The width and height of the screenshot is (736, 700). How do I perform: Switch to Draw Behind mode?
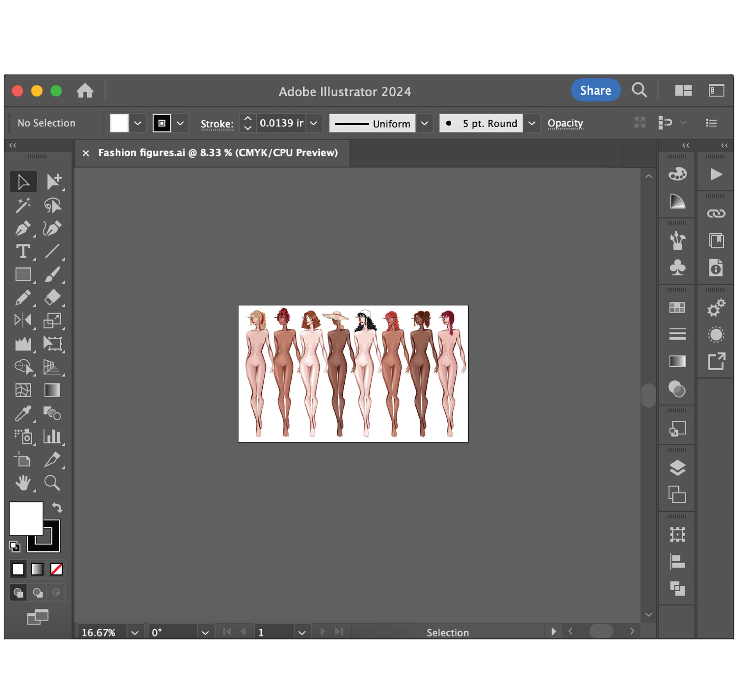[x=37, y=593]
